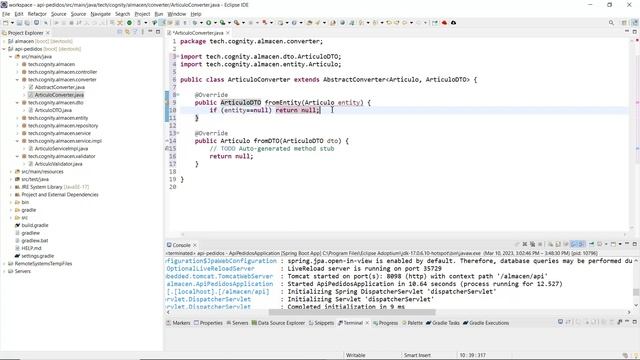Click the green Run launch button
Screen dimensions: 640x360
[x=209, y=22]
